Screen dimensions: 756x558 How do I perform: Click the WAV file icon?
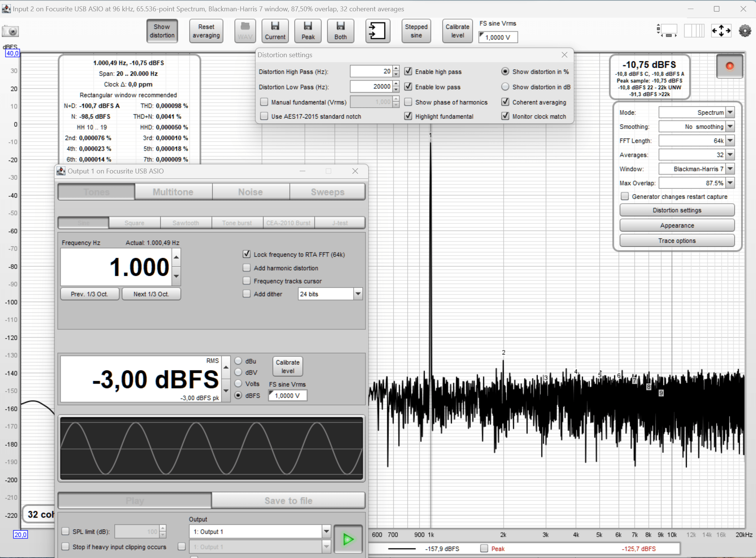coord(245,31)
